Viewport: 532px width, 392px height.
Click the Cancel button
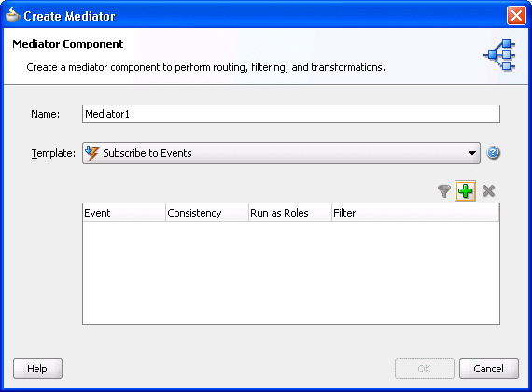pos(488,369)
